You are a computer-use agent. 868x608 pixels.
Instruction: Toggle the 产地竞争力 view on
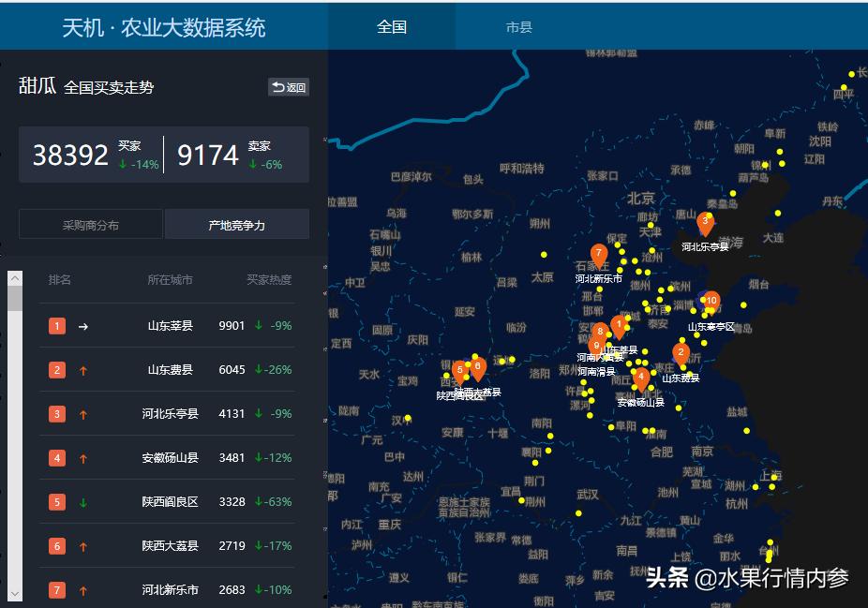(236, 224)
